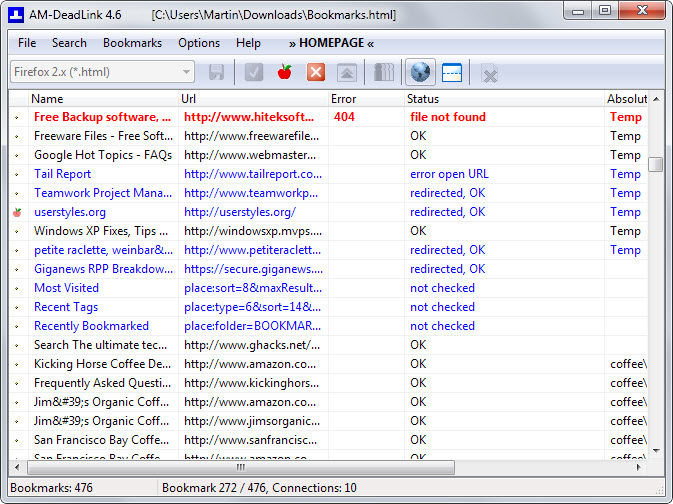Viewport: 673px width, 504px height.
Task: Click the AM-DeadLink title bar icon
Action: click(16, 15)
